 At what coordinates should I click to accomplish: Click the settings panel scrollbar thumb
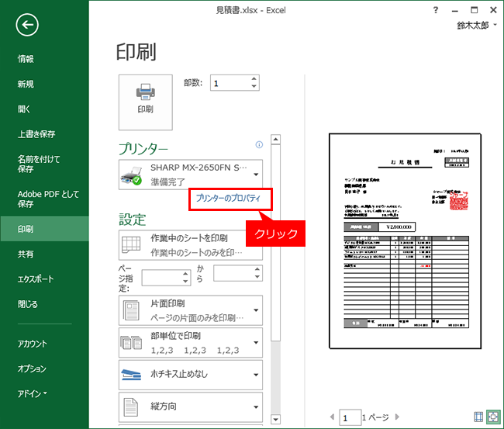pos(275,243)
